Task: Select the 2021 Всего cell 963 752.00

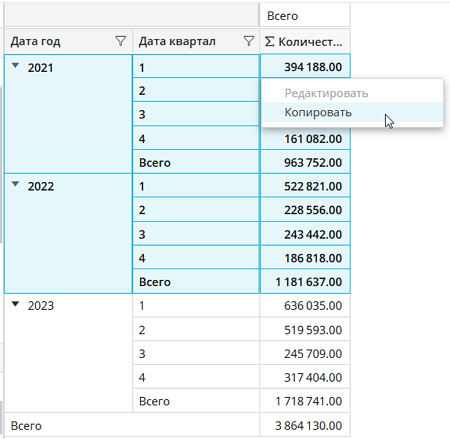Action: pyautogui.click(x=305, y=162)
